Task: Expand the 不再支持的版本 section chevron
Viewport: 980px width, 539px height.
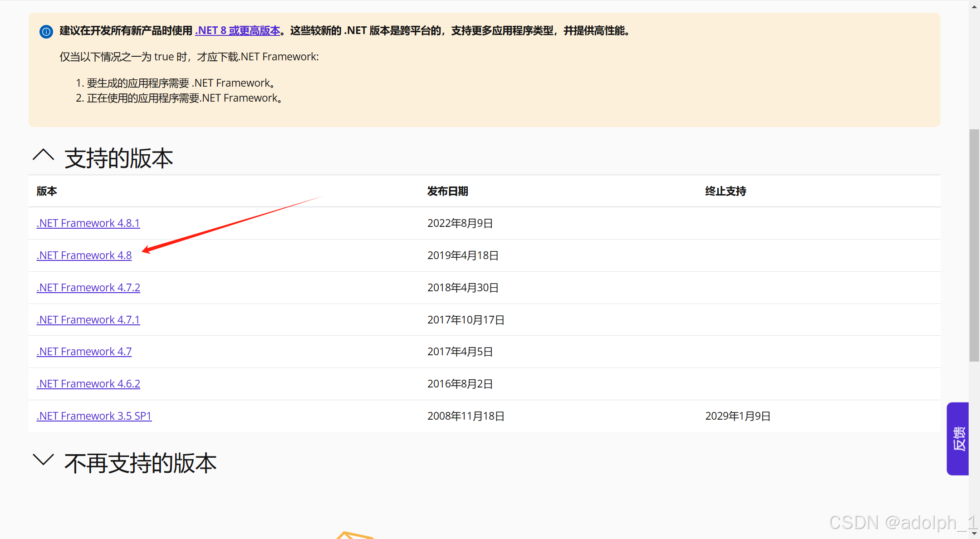Action: [x=44, y=460]
